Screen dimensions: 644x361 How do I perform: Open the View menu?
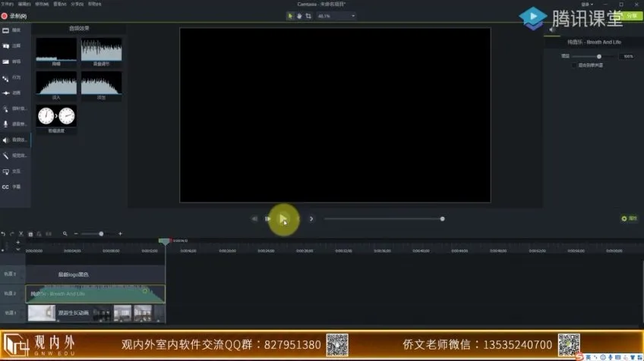(x=59, y=4)
